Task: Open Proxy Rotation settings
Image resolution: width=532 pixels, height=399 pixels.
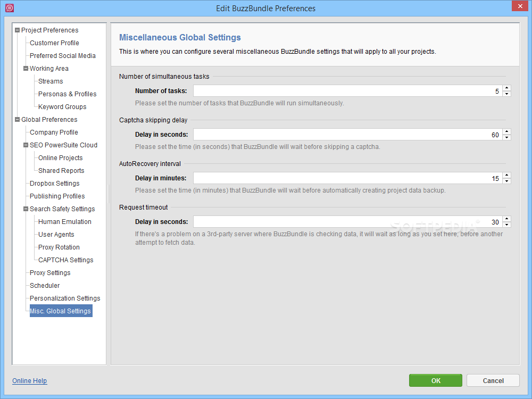Action: (x=59, y=247)
